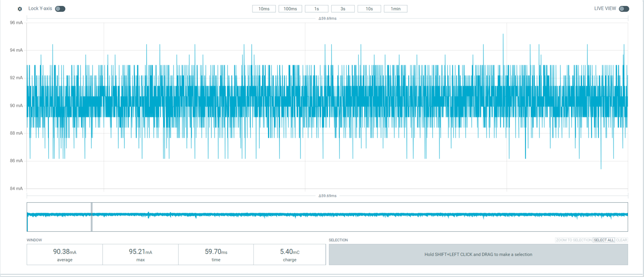This screenshot has height=277, width=644.
Task: Click the gray window handle in the minimap
Action: [92, 217]
